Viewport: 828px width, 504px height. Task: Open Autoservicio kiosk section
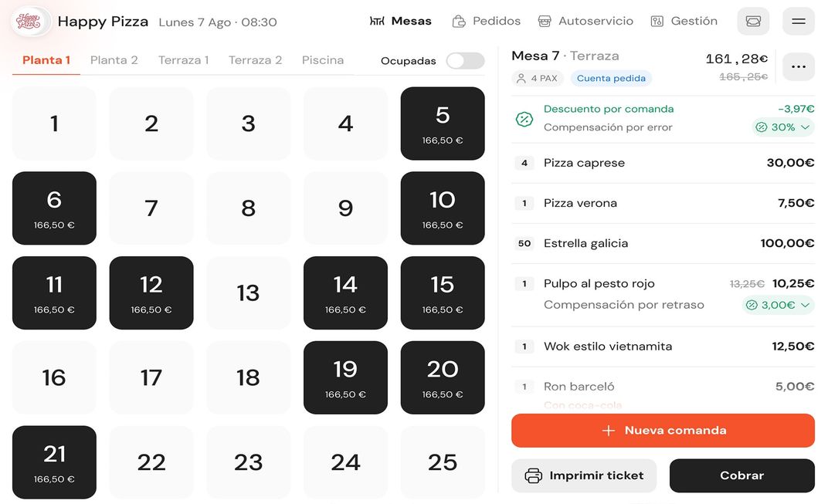547,20
